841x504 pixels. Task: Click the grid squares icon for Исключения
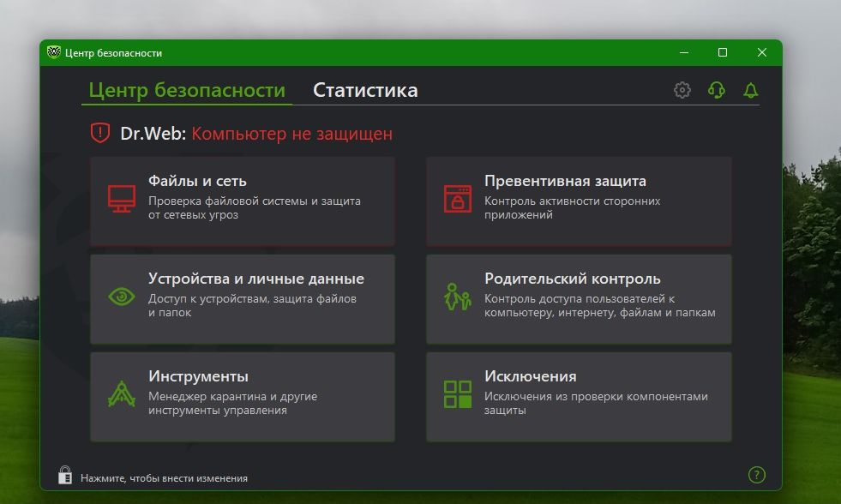tap(458, 394)
